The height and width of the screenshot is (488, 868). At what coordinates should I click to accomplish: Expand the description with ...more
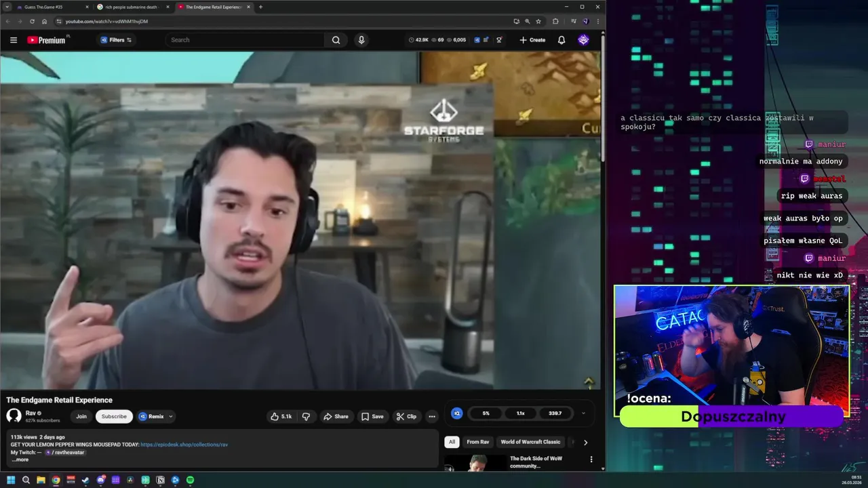(x=20, y=460)
